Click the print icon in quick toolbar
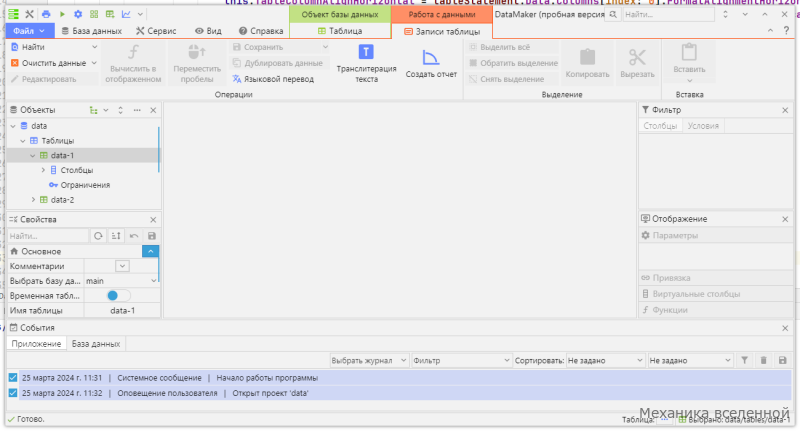Screen dimensions: 800x431 pyautogui.click(x=46, y=14)
